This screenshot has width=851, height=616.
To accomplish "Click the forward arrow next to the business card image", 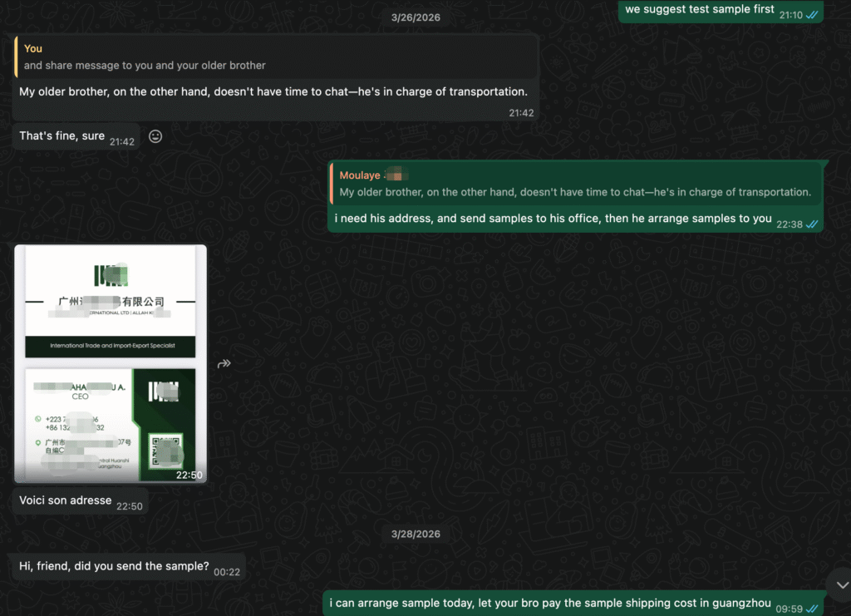I will click(224, 363).
